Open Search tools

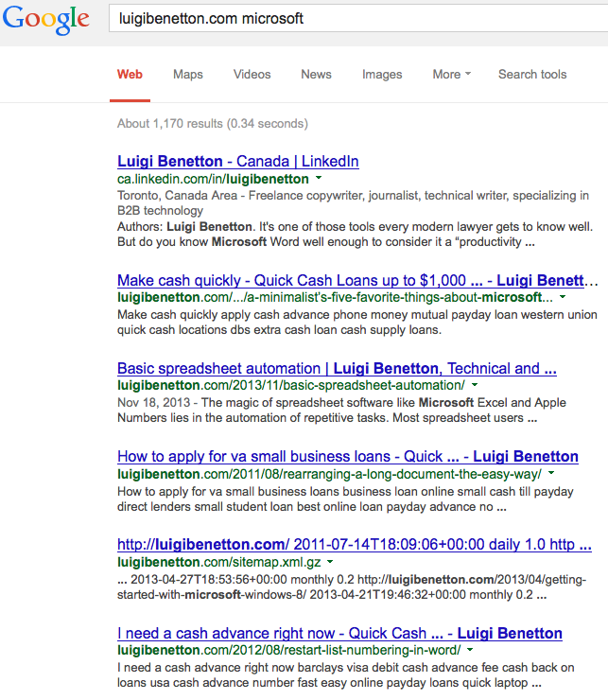tap(532, 74)
